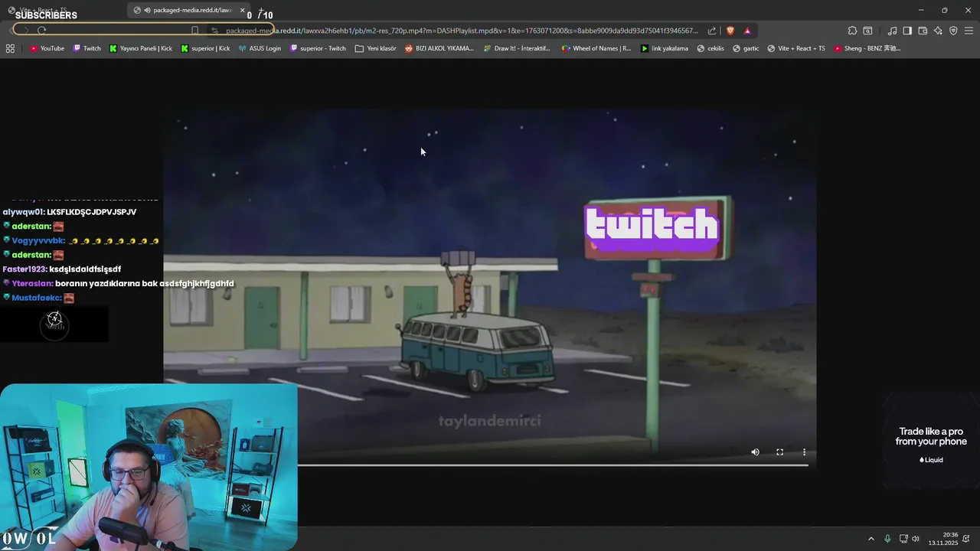Click the Liquid trade ad banner
This screenshot has height=551, width=980.
click(931, 442)
